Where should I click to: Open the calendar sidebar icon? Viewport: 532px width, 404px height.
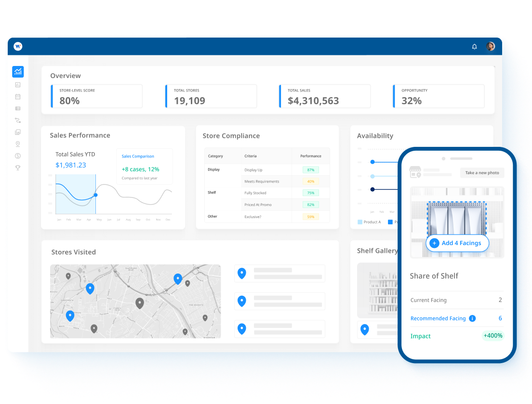(x=18, y=97)
